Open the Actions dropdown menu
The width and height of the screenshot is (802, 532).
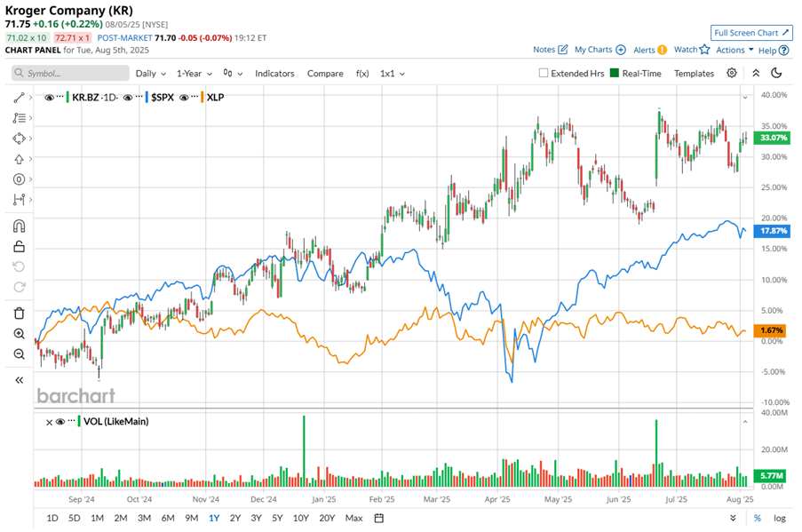735,50
